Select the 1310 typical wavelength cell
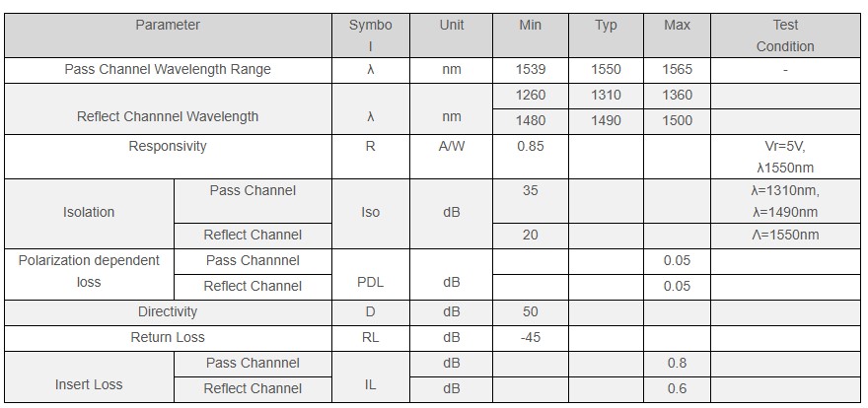Screen dimensions: 868x408 (x=607, y=97)
